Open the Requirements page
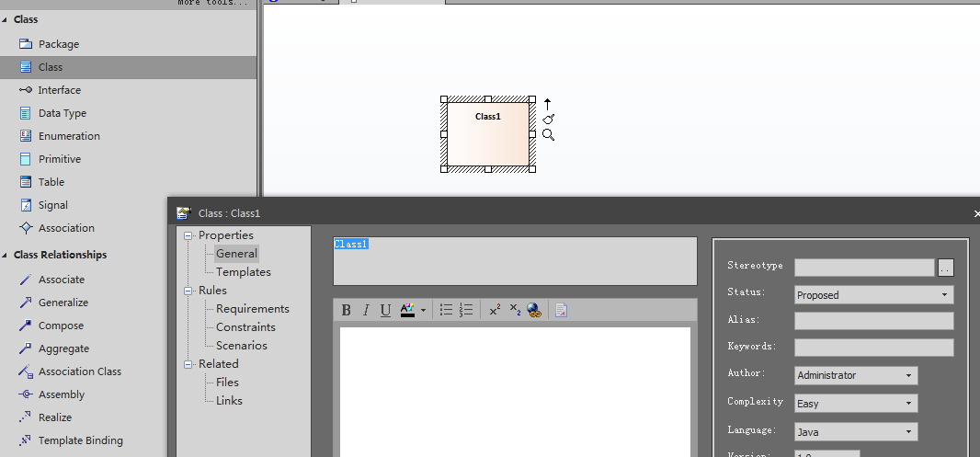 coord(253,309)
